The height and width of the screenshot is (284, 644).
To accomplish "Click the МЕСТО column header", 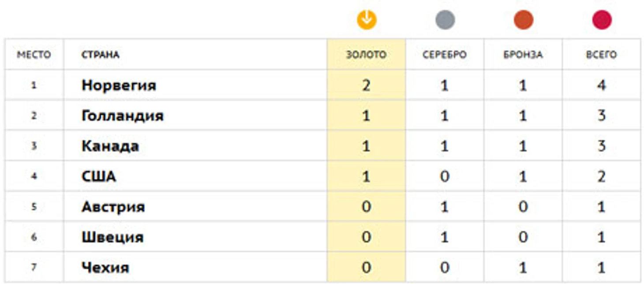I will (x=34, y=55).
